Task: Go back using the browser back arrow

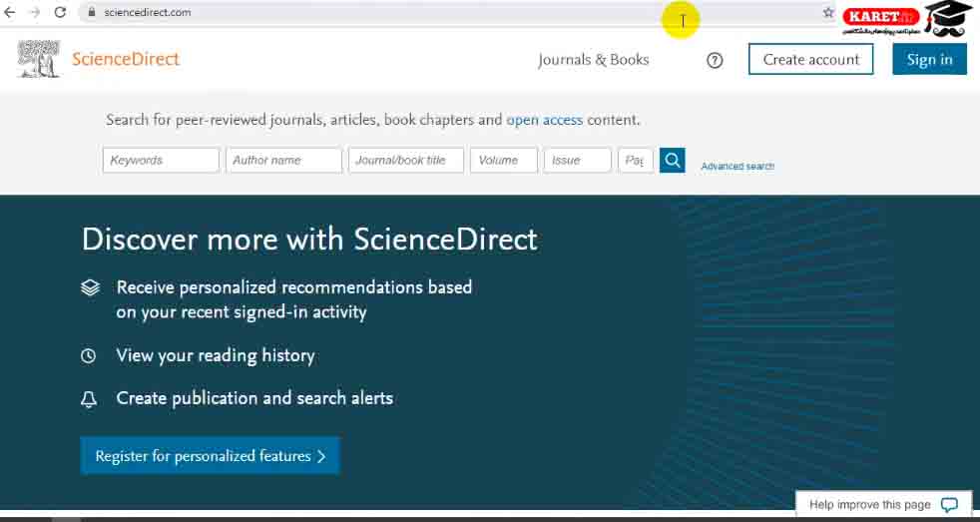Action: click(x=9, y=12)
